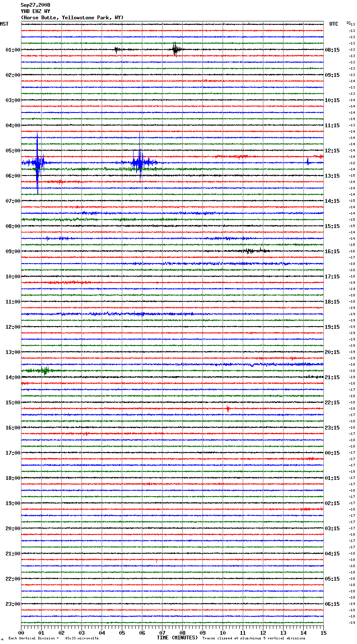Click the 21:15 UTC time label
The width and height of the screenshot is (357, 644).
click(x=332, y=377)
